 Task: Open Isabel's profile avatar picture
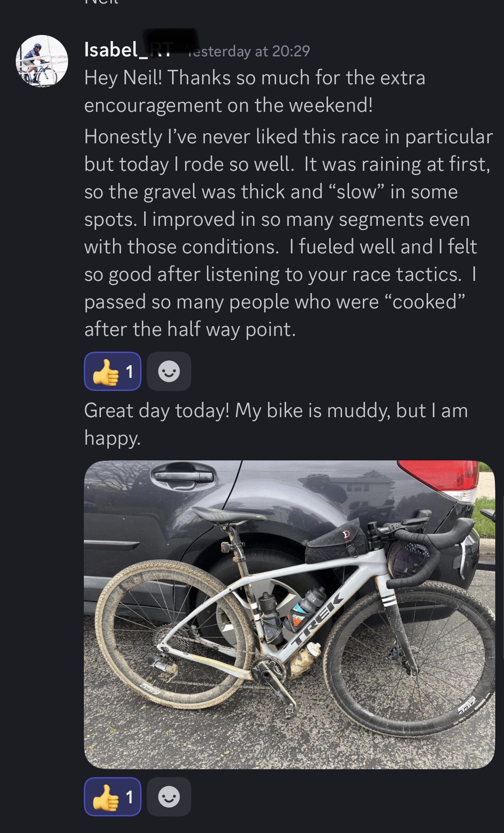tap(42, 61)
